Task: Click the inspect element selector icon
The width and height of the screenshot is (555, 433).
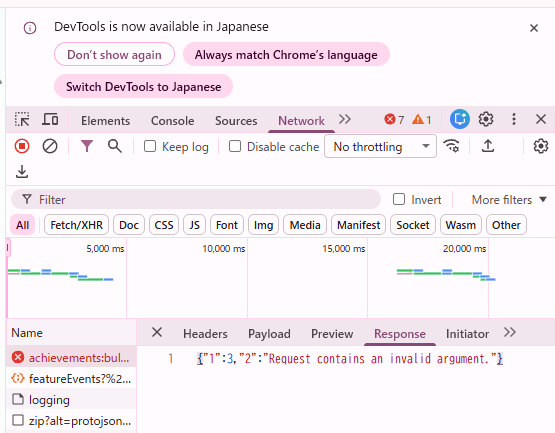Action: point(22,120)
